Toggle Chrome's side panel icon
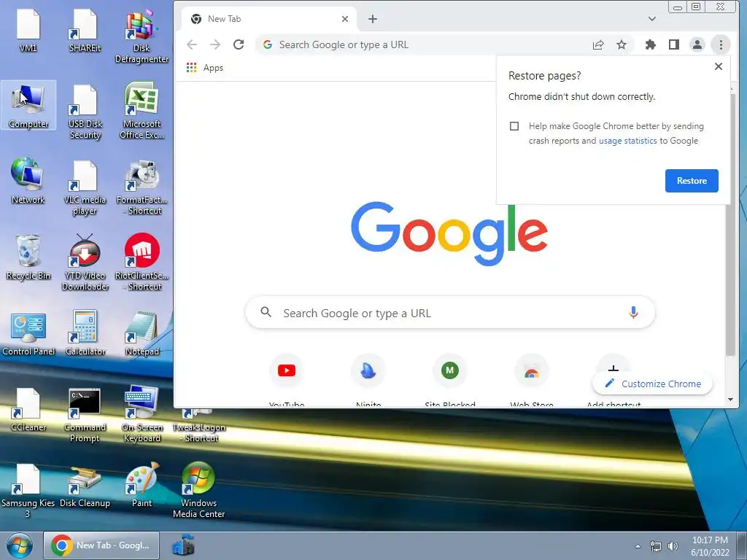This screenshot has height=560, width=747. point(673,44)
